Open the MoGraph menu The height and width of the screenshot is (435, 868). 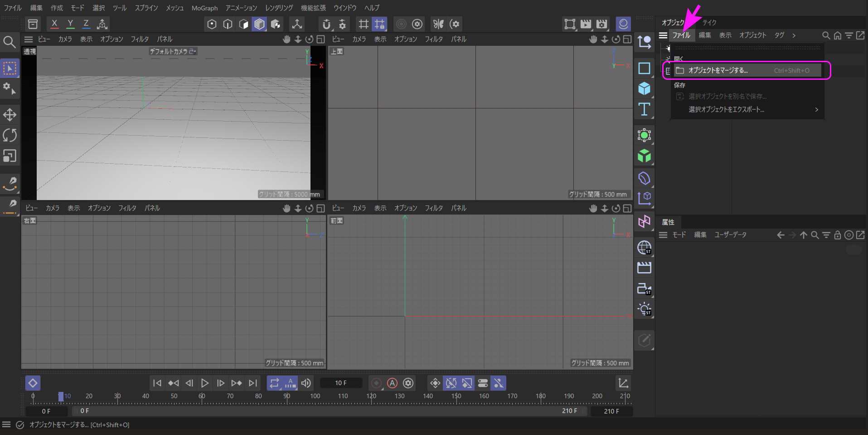tap(204, 8)
